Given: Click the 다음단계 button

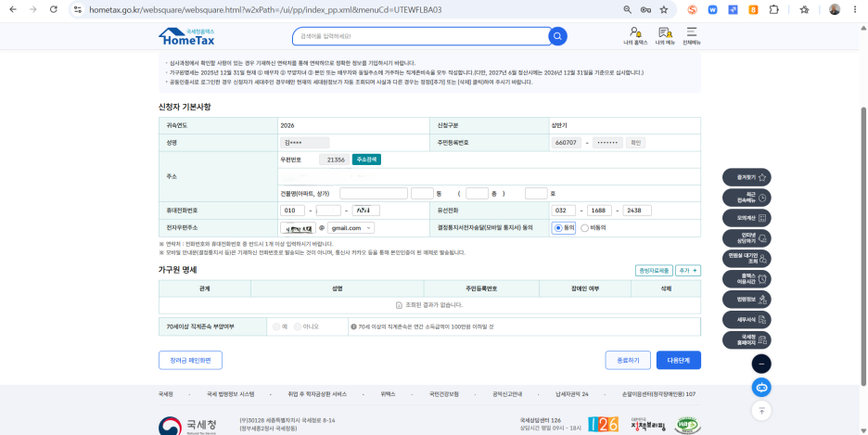Looking at the screenshot, I should 679,360.
